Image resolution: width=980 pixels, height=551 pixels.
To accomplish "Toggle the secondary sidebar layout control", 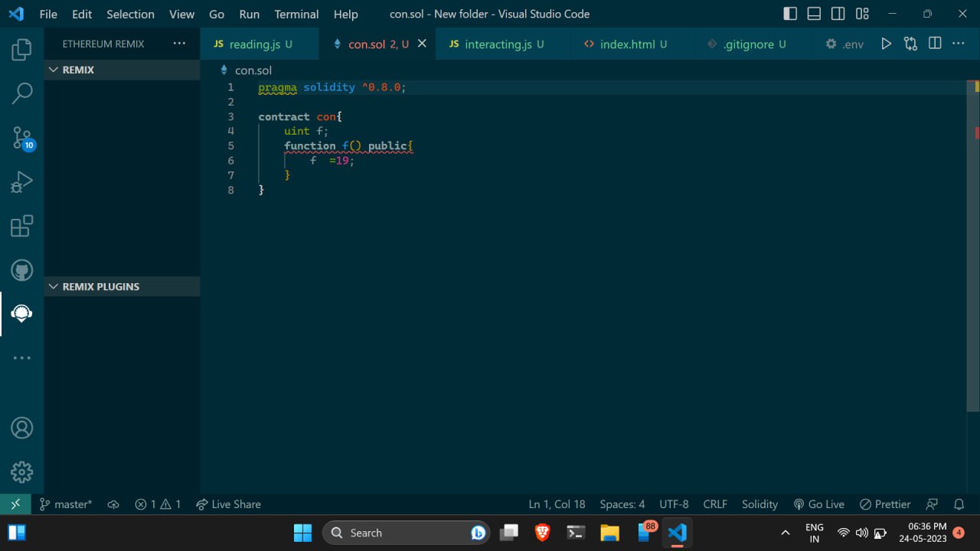I will click(838, 13).
